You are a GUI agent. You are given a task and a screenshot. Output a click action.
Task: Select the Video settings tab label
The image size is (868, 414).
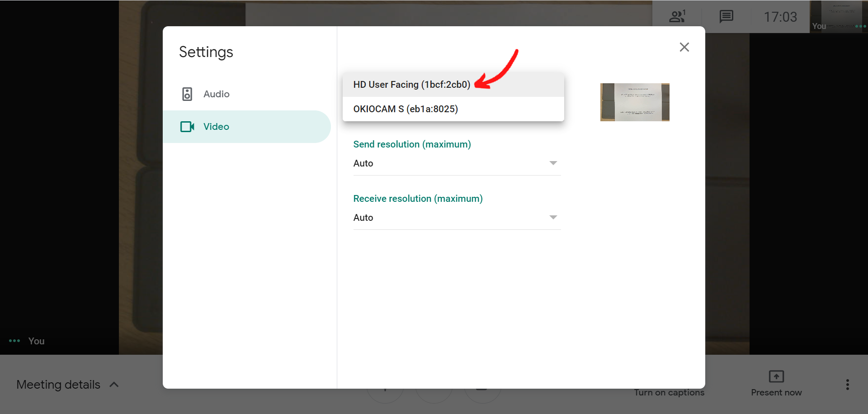(216, 127)
